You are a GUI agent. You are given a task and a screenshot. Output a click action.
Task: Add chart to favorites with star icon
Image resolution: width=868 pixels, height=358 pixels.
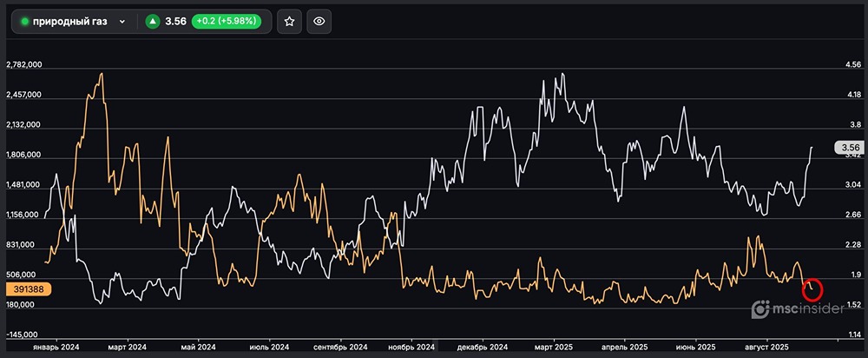(289, 22)
